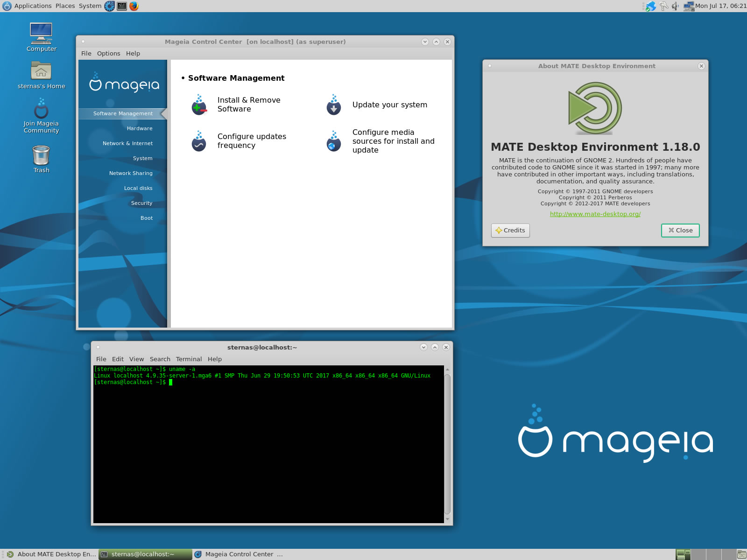Select Network Sharing in sidebar

pos(131,173)
